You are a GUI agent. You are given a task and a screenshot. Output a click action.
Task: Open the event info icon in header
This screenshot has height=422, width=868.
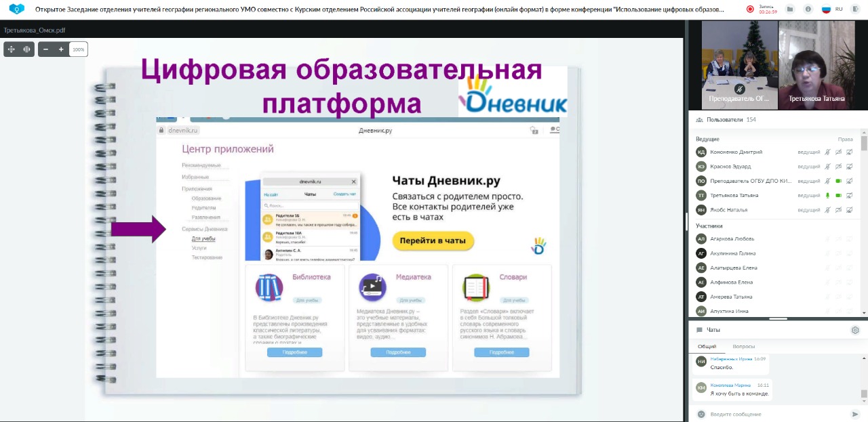pyautogui.click(x=808, y=9)
